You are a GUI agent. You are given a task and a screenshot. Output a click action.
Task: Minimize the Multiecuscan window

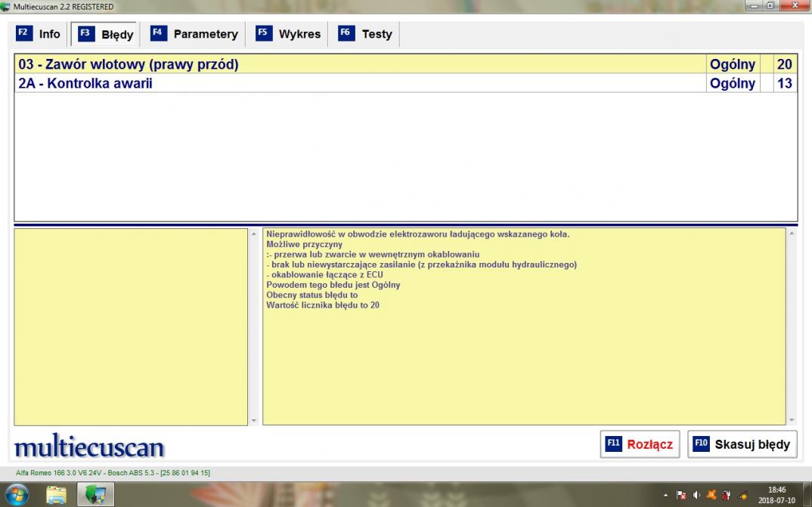[754, 6]
